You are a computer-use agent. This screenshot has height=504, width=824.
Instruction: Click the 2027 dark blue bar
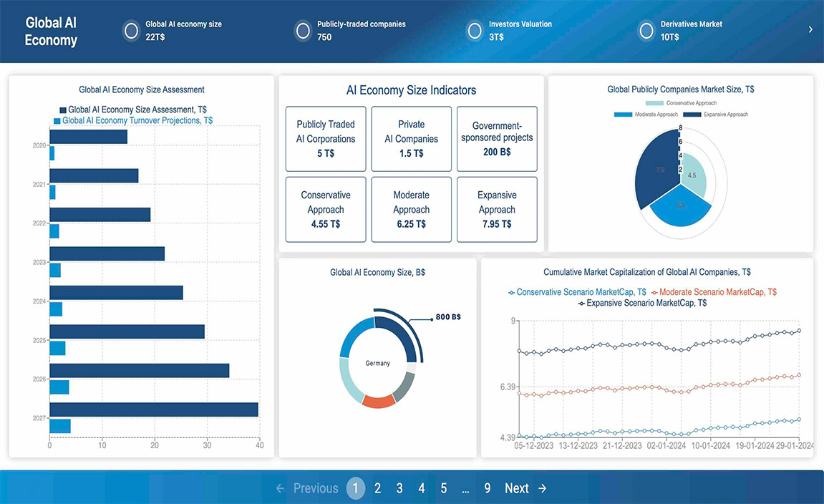tap(153, 409)
